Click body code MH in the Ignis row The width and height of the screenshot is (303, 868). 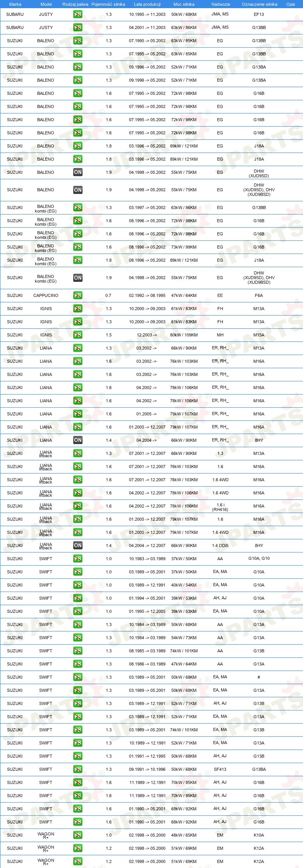(x=220, y=335)
